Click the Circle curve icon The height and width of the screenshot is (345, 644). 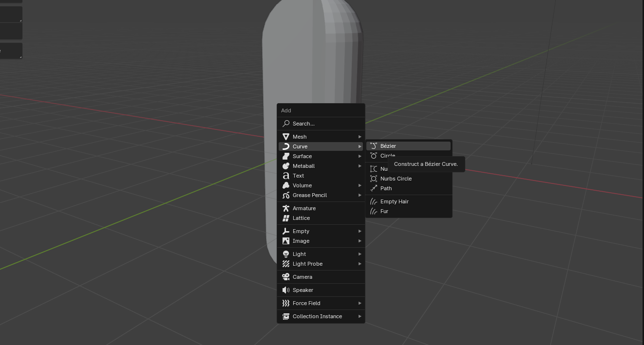pos(374,156)
